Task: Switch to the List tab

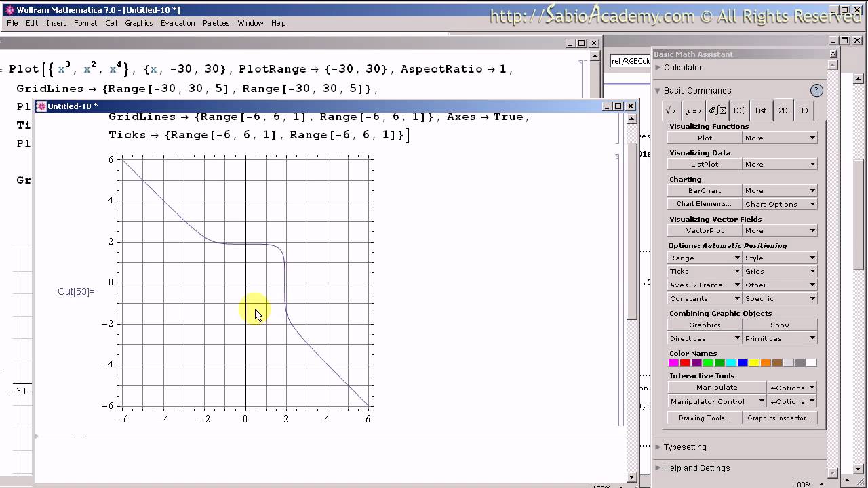Action: (x=761, y=110)
